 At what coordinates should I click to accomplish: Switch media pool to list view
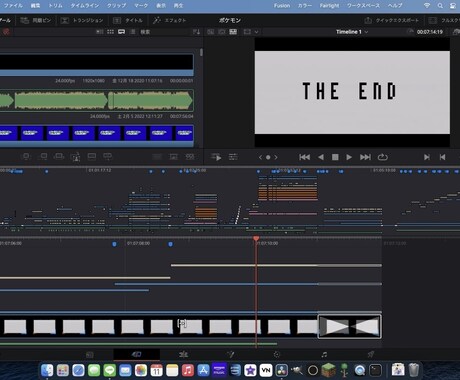[x=133, y=32]
